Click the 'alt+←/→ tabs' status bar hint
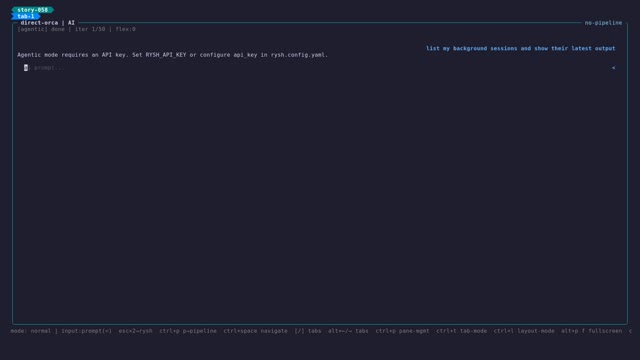The width and height of the screenshot is (640, 360). click(x=348, y=331)
